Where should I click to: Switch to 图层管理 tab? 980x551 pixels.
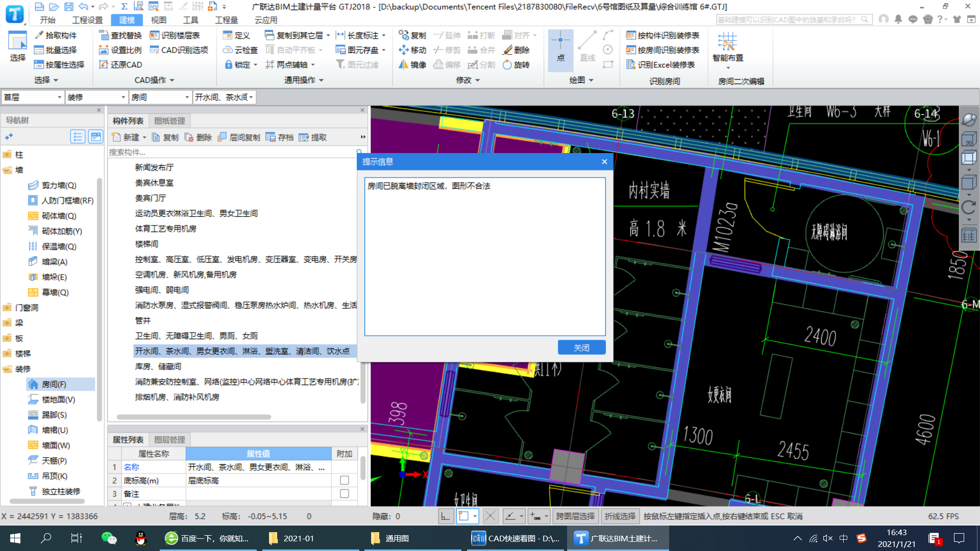pyautogui.click(x=169, y=440)
